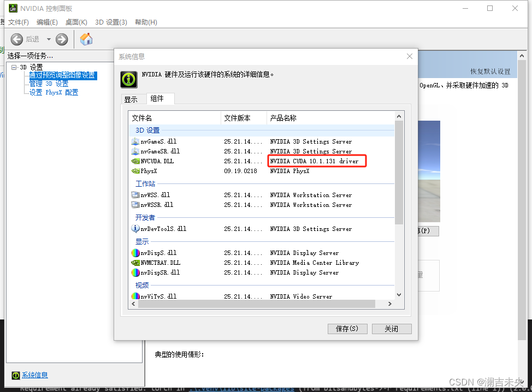Click the nvGameS.dll file icon
Viewport: 532px width, 392px height.
[x=135, y=141]
